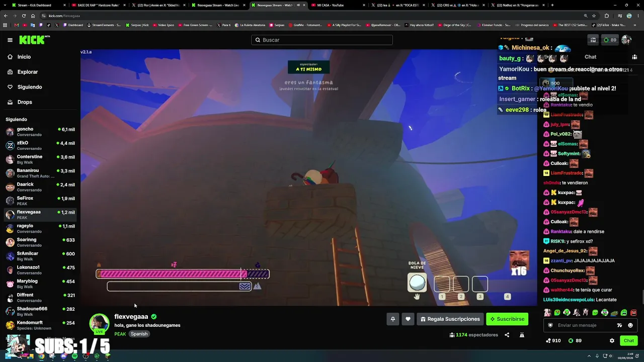Click the browser home button
The image size is (644, 362).
[33, 16]
